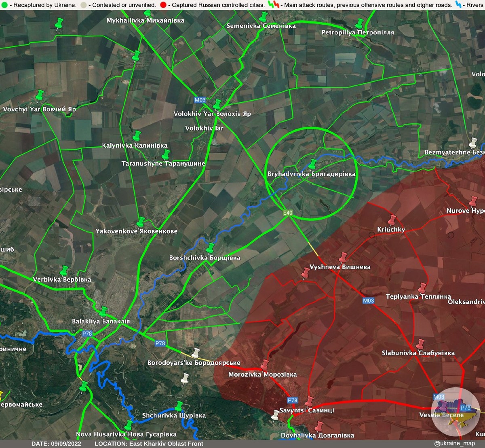
Task: Click the green pin at Volokhiv Yar
Action: click(217, 104)
